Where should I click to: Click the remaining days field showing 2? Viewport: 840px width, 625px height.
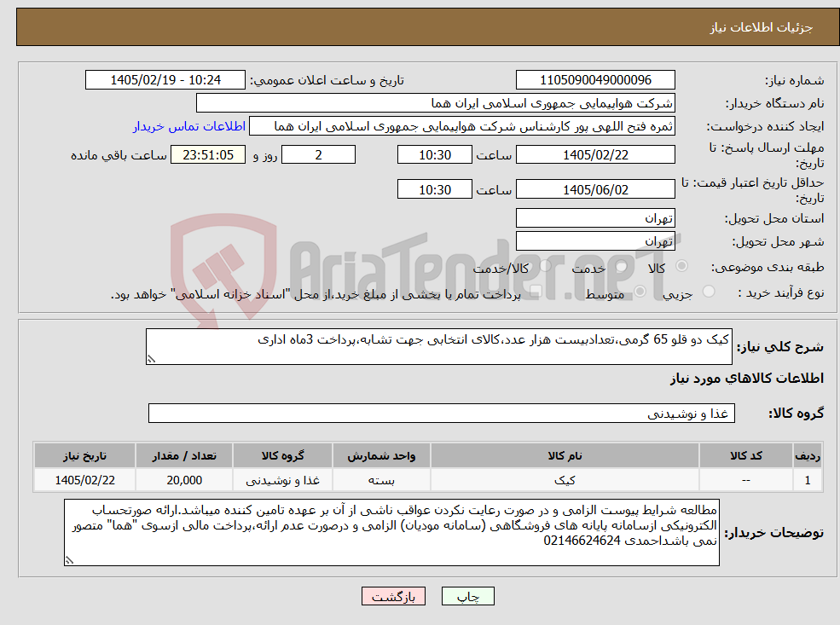[318, 155]
